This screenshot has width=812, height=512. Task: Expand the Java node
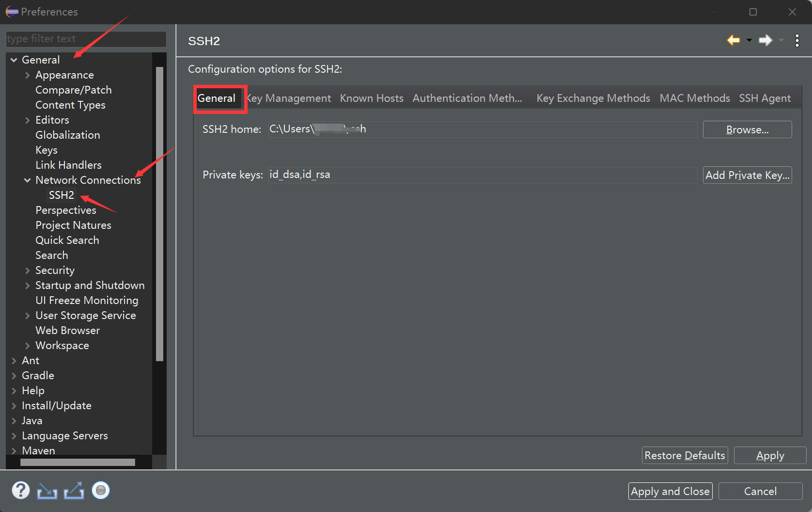point(14,421)
